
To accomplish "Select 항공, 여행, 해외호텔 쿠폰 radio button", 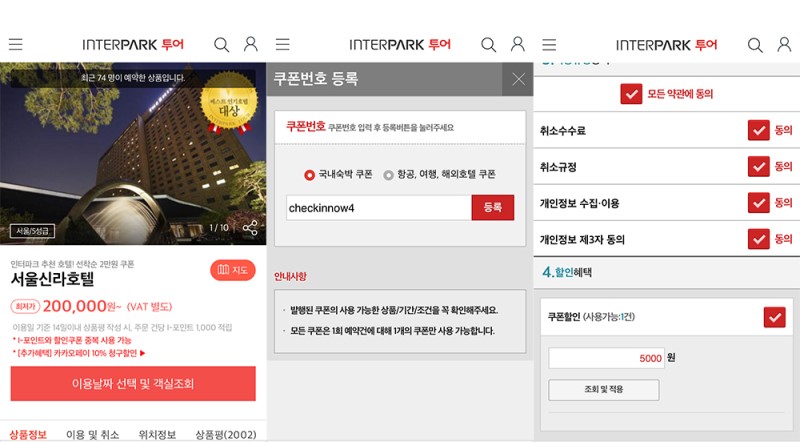I will point(388,175).
